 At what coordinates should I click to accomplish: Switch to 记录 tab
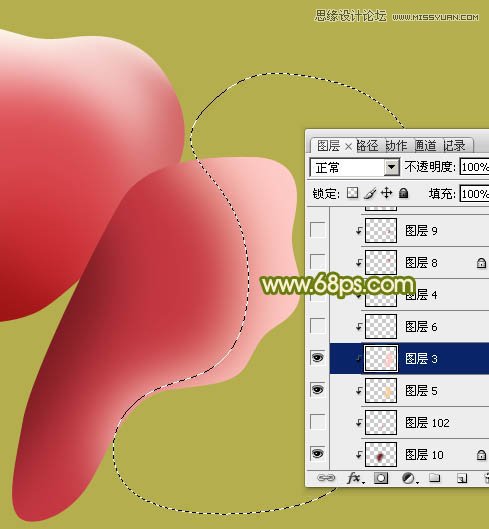(x=454, y=146)
